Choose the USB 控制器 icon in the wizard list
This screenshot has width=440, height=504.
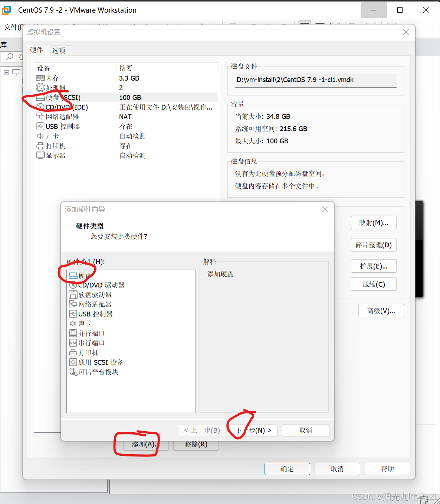73,314
